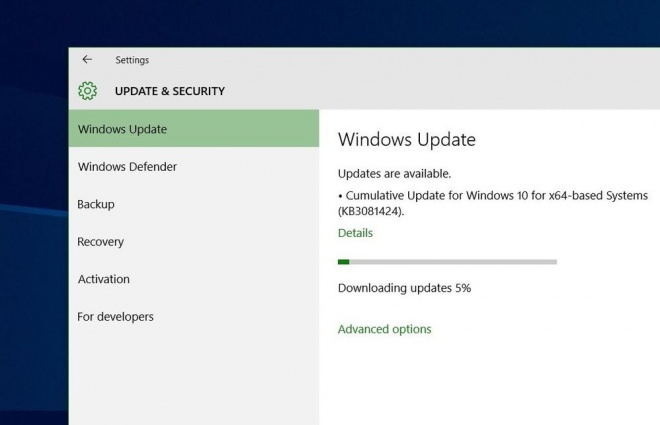Open Advanced options link
This screenshot has height=425, width=660.
coord(385,329)
